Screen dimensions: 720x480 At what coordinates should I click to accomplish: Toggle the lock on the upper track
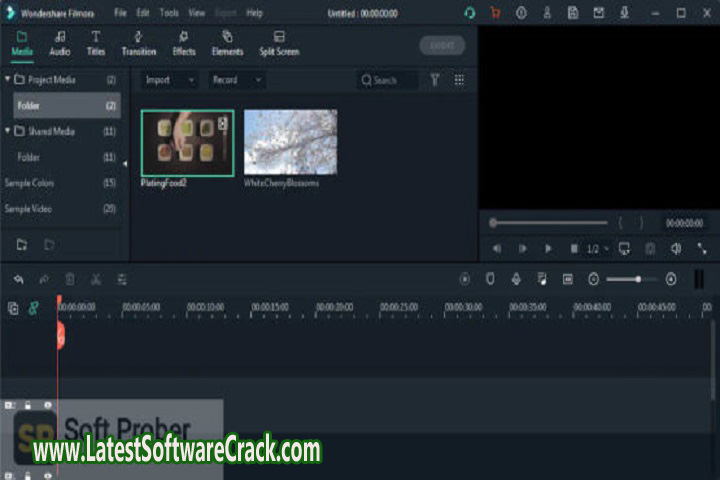[28, 405]
